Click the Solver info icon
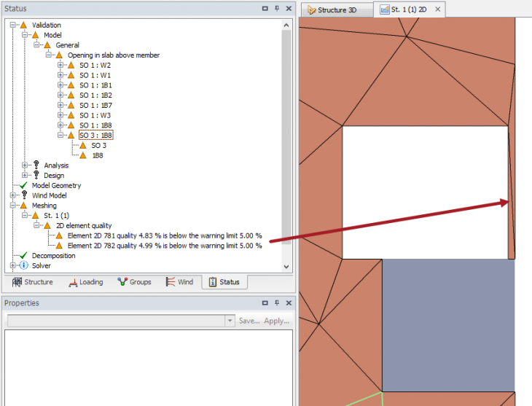 click(24, 265)
